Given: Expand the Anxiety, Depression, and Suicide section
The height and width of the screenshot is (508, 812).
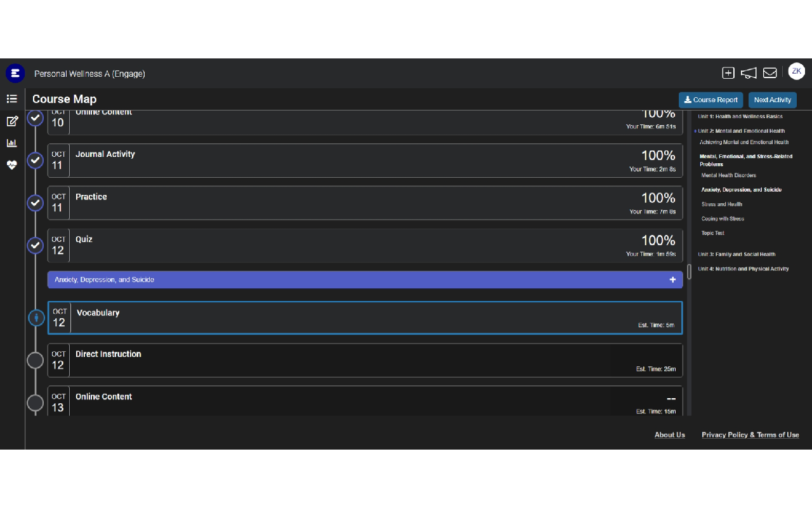Looking at the screenshot, I should click(672, 279).
